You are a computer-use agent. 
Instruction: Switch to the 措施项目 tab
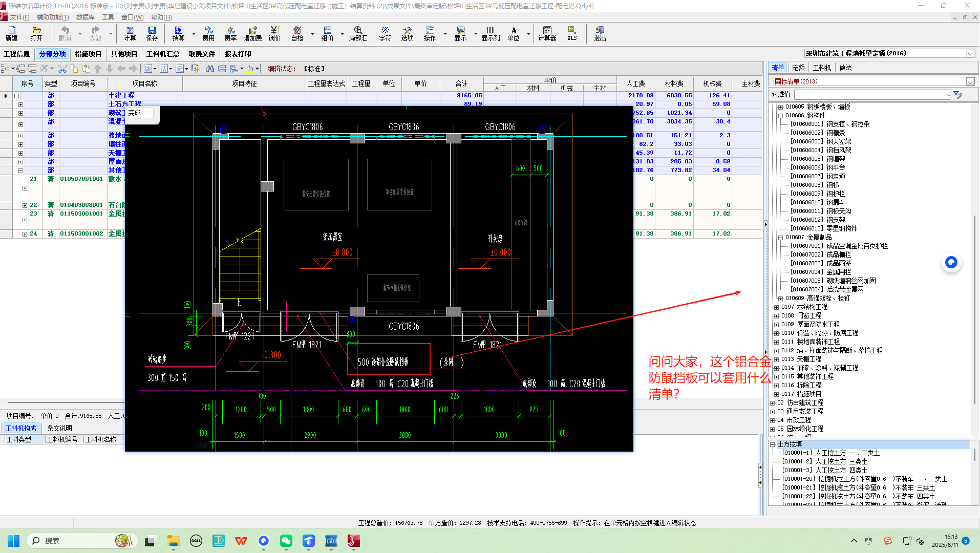[88, 54]
